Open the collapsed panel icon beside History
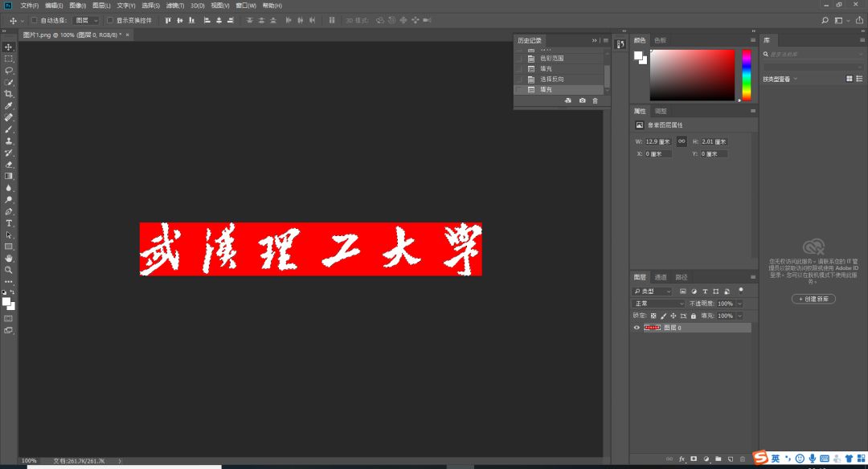 [620, 43]
